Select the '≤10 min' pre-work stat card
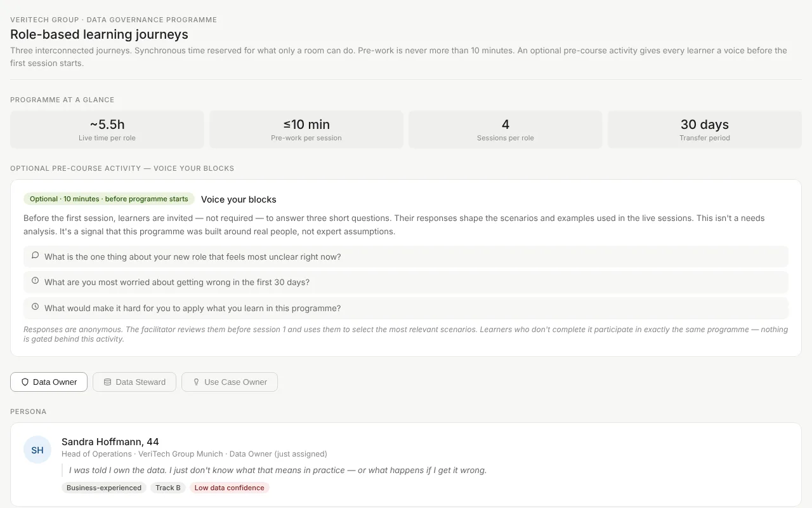This screenshot has height=508, width=812. [306, 130]
